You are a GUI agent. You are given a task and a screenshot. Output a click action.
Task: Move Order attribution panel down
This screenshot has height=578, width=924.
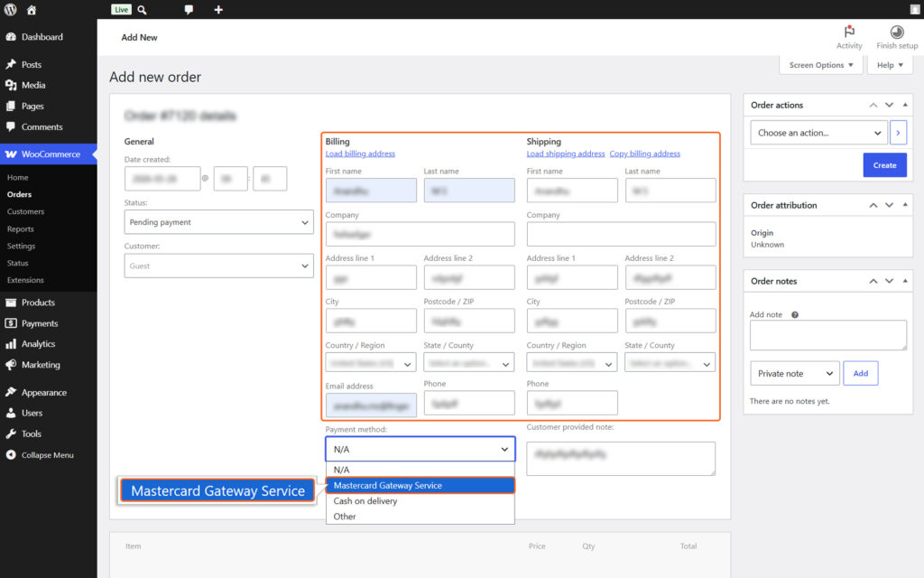(889, 205)
